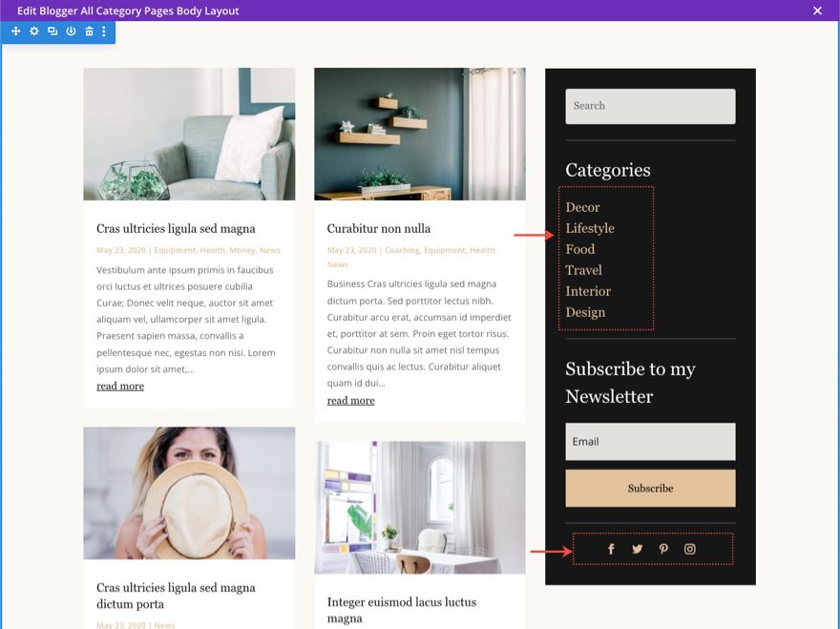Screen dimensions: 840x629
Task: Select the Travel category link
Action: [x=584, y=270]
